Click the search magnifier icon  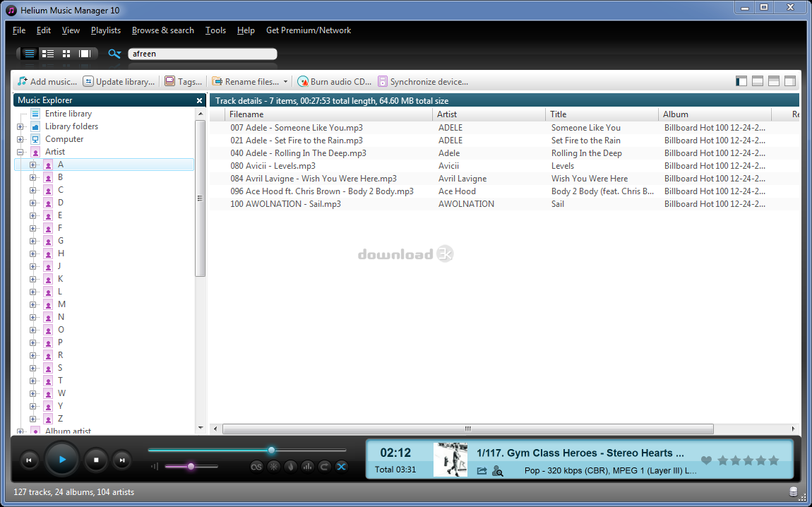coord(114,54)
